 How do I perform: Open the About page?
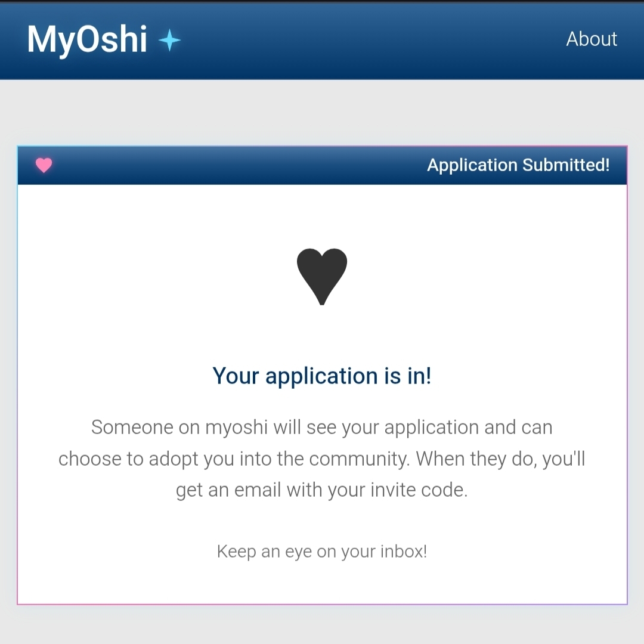click(x=592, y=39)
